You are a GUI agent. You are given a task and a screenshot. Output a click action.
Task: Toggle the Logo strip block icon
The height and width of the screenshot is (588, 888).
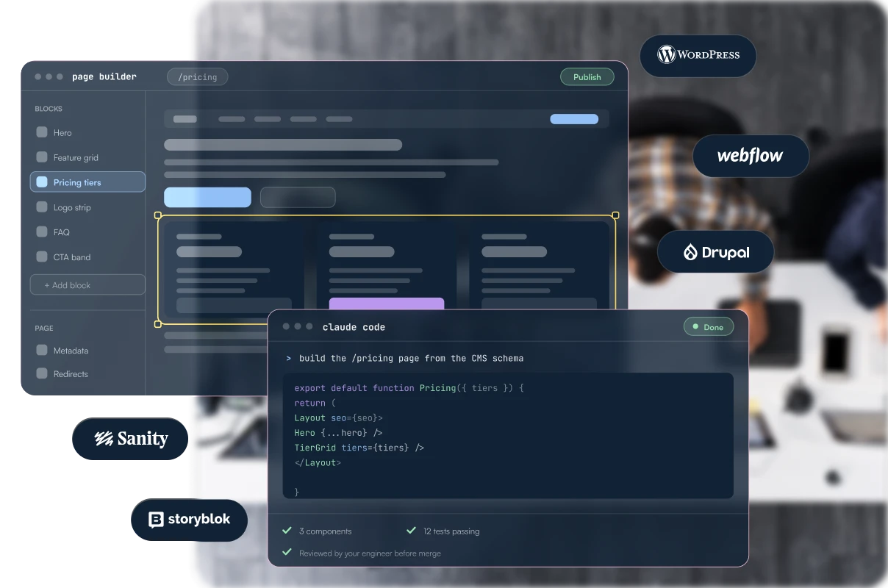[x=42, y=207]
